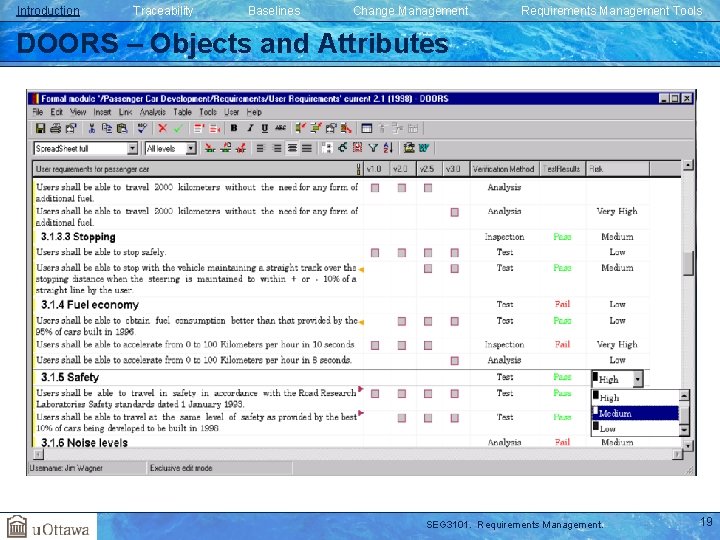
Task: Toggle v2.0 box for Road Research safety row
Action: point(402,394)
